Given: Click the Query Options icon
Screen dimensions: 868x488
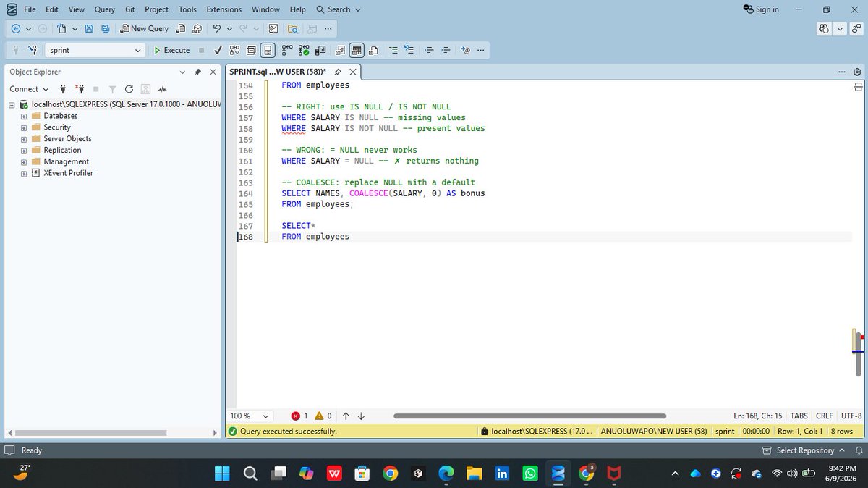Looking at the screenshot, I should 251,50.
